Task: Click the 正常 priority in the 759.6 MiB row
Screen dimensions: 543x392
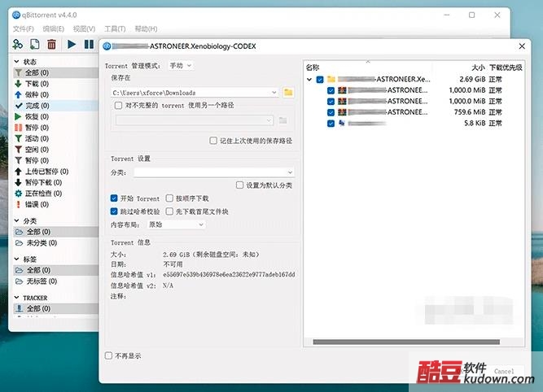Action: click(495, 112)
